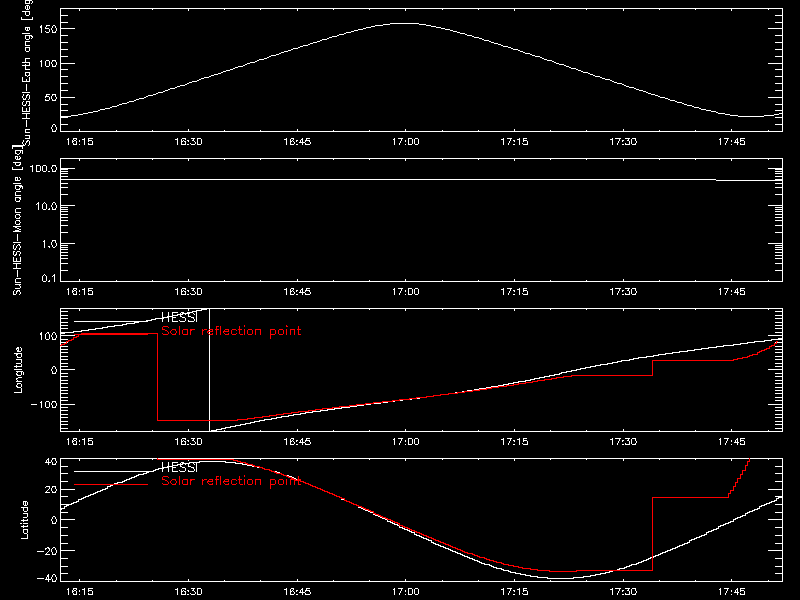
Task: Click the Sun-HESSI-Moon angle axis title
Action: click(x=17, y=220)
